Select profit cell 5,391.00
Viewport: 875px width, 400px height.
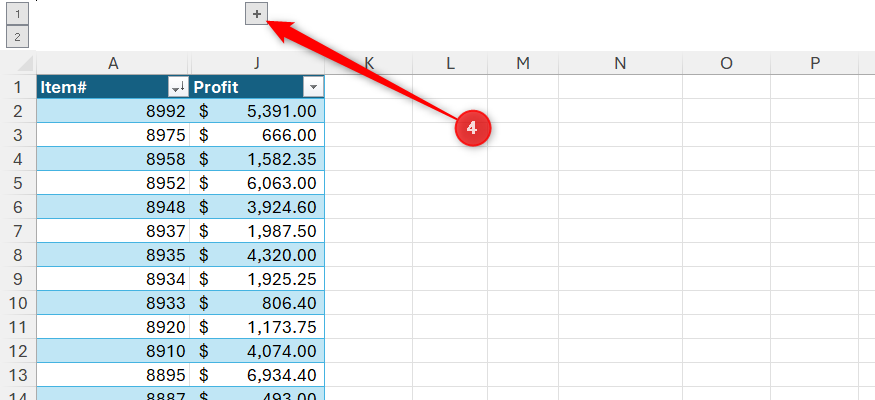[x=257, y=111]
